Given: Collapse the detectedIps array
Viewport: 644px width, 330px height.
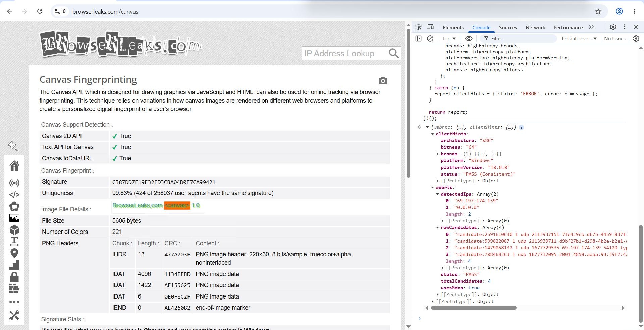Looking at the screenshot, I should 437,194.
